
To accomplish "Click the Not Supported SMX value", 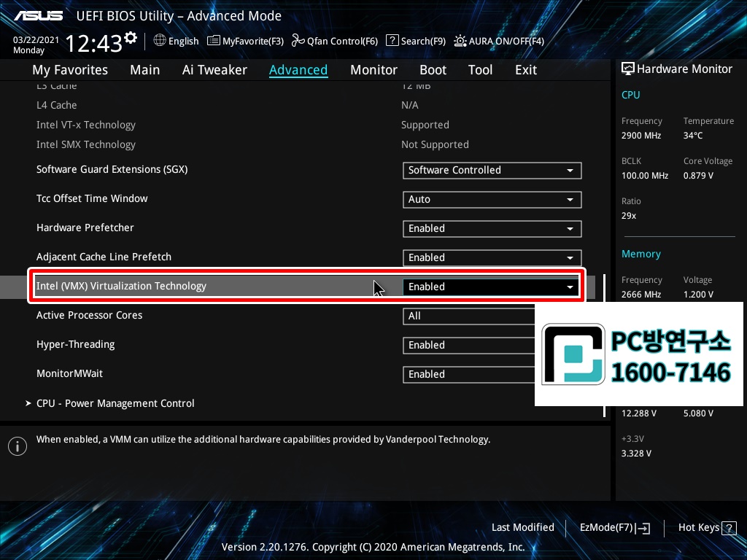I will pyautogui.click(x=435, y=145).
